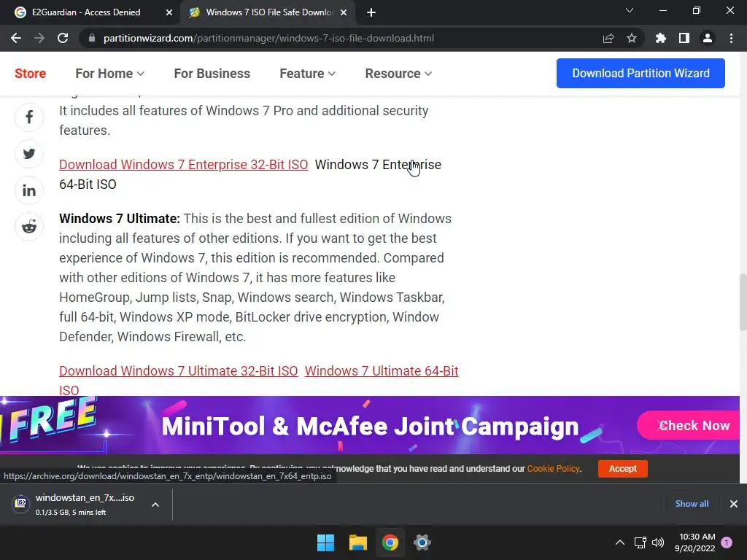The image size is (747, 560).
Task: Click the address bar URL
Action: [268, 38]
